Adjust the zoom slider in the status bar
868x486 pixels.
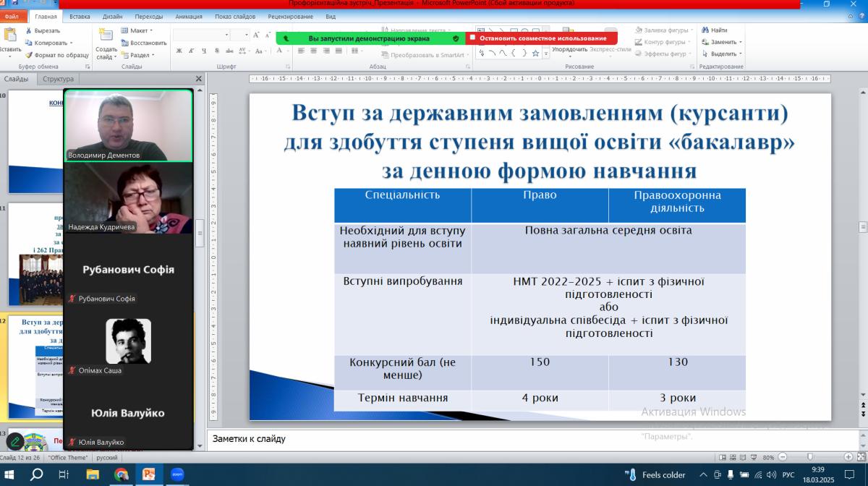pos(810,457)
